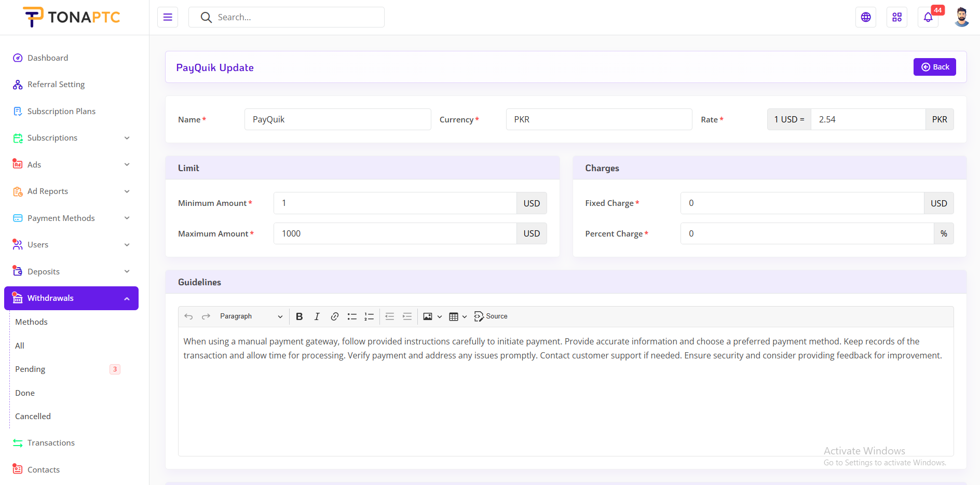Image resolution: width=980 pixels, height=485 pixels.
Task: Expand the Users submenu
Action: tap(127, 245)
